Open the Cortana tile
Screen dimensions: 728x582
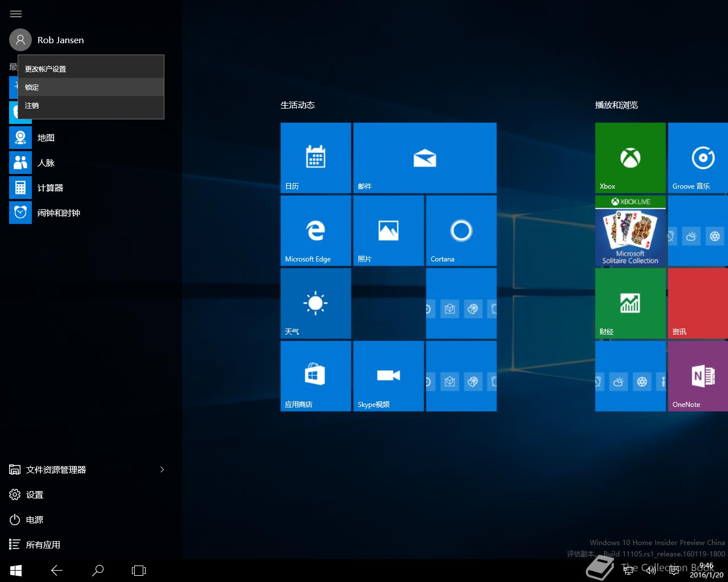461,231
